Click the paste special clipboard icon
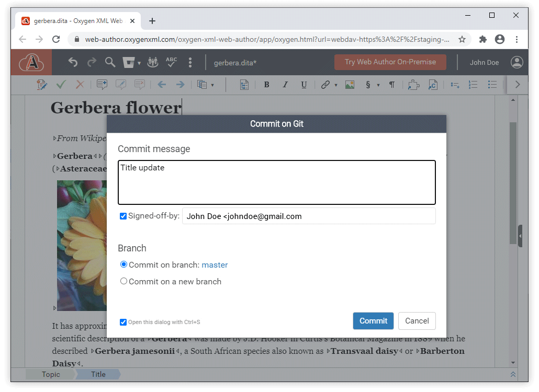This screenshot has width=539, height=392. (202, 85)
